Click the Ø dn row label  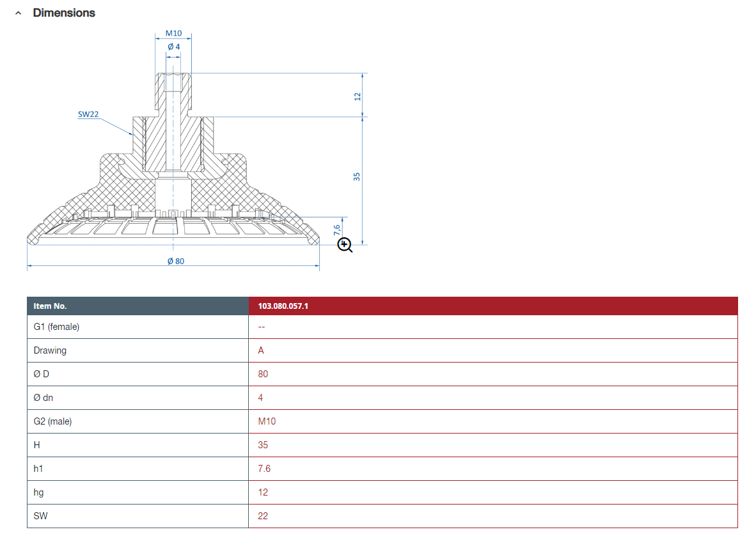43,398
